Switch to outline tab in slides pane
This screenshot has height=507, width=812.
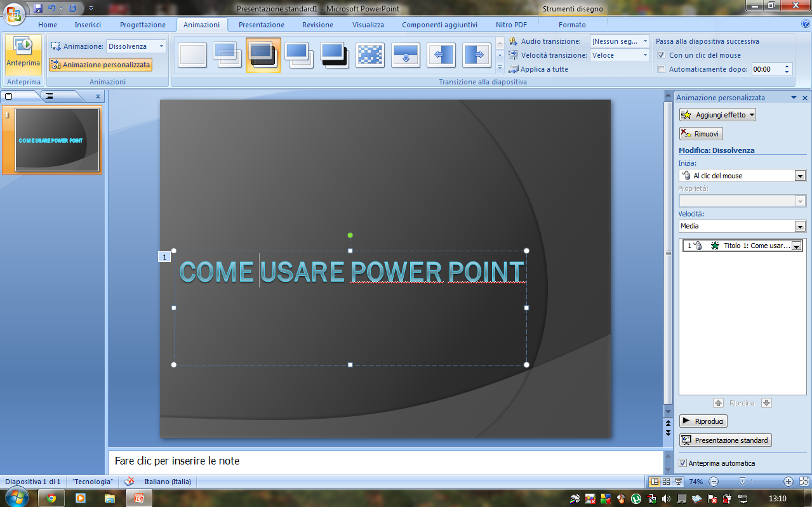tap(50, 96)
